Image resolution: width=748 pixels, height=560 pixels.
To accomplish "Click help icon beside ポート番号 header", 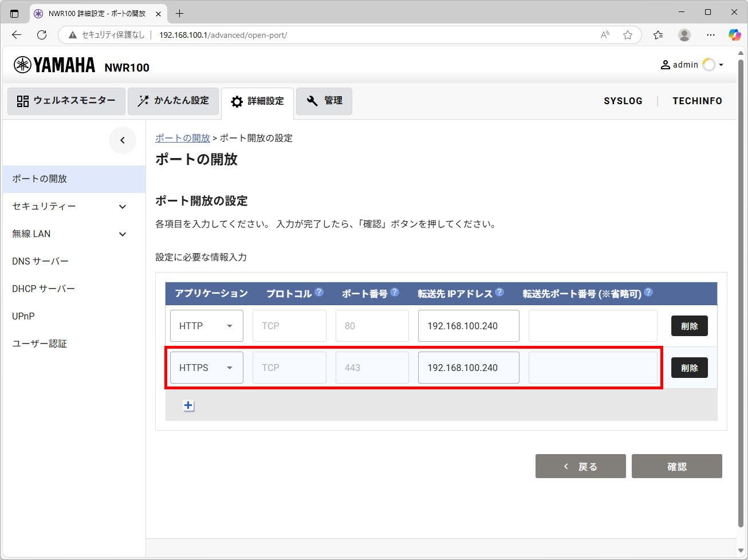I will pyautogui.click(x=395, y=292).
